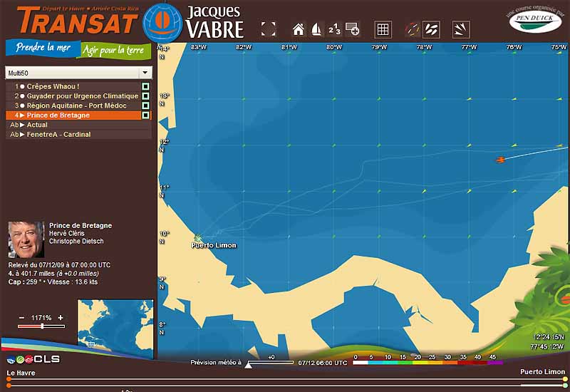Click the zoom level slider handle

(x=42, y=326)
